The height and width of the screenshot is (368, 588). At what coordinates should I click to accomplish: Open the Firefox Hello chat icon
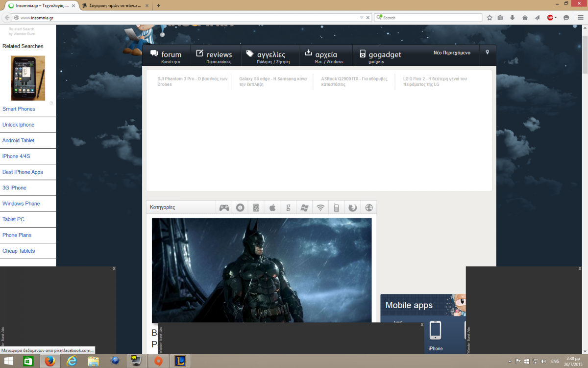pyautogui.click(x=566, y=18)
